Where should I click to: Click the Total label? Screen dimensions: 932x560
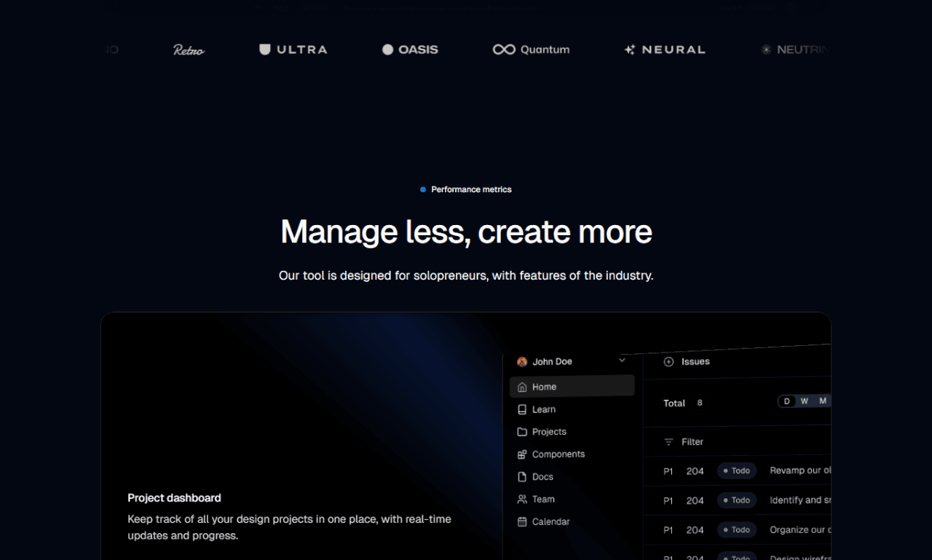click(x=674, y=403)
